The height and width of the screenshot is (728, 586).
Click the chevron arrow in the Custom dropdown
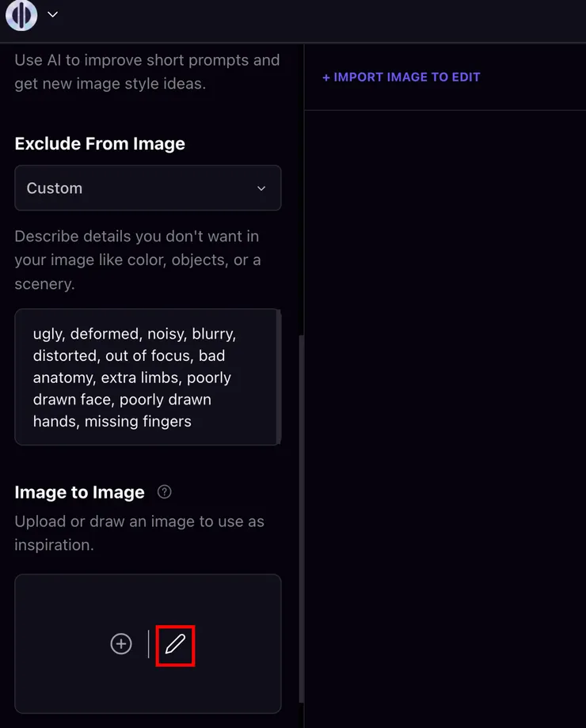pyautogui.click(x=261, y=188)
